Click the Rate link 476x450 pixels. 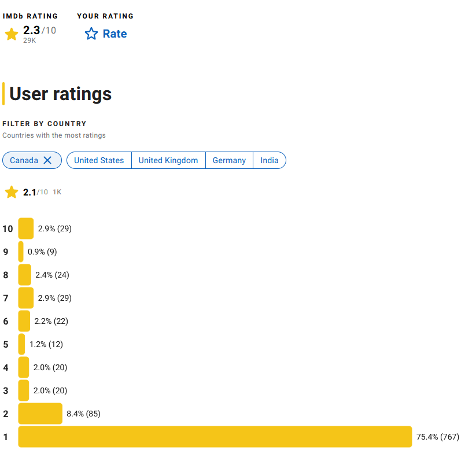(x=115, y=34)
